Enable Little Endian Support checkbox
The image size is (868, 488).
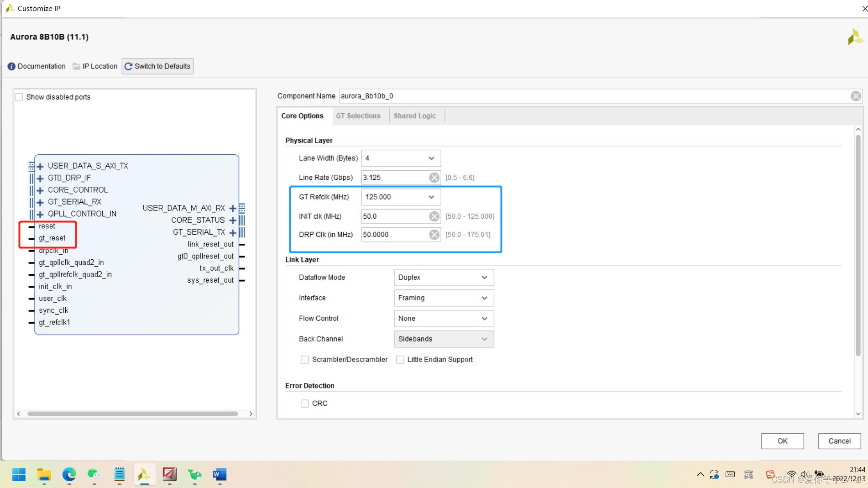(400, 360)
